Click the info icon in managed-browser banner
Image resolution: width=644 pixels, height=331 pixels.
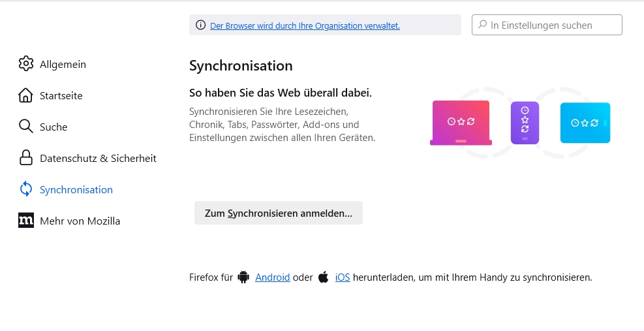200,25
